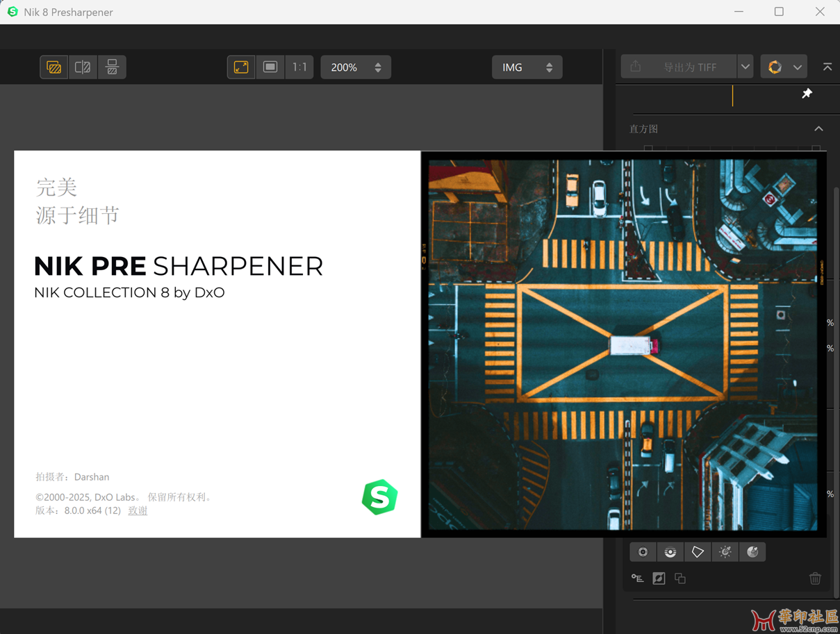This screenshot has height=634, width=840.
Task: Pick the luminosity mask eyedropper tool
Action: (725, 552)
